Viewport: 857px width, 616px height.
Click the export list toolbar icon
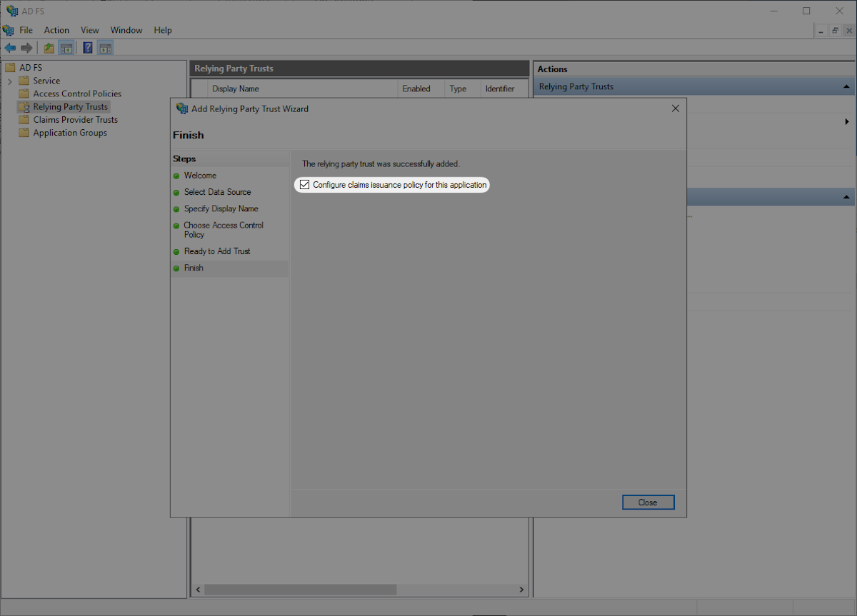[x=49, y=47]
